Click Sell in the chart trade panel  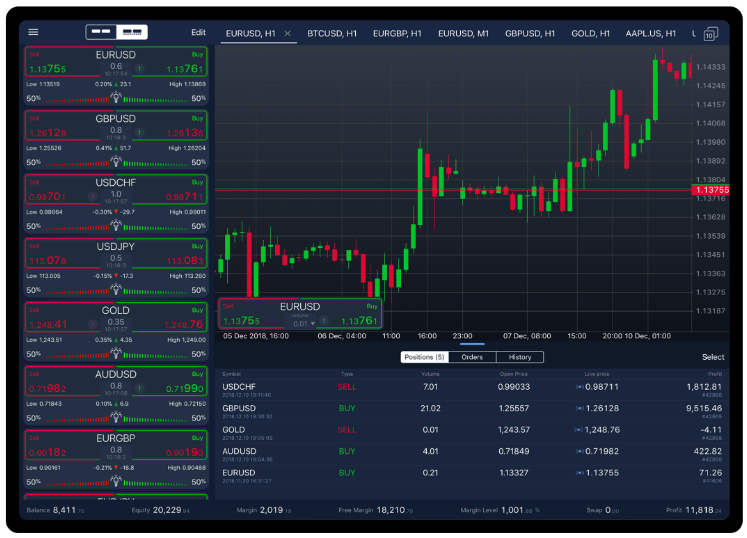pyautogui.click(x=252, y=314)
